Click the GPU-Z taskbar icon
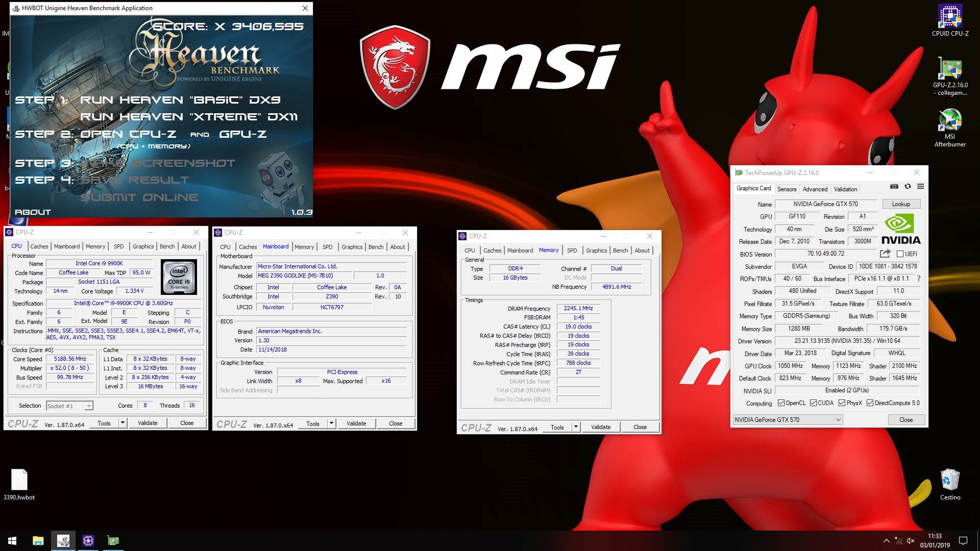Viewport: 980px width, 551px height. pyautogui.click(x=113, y=541)
